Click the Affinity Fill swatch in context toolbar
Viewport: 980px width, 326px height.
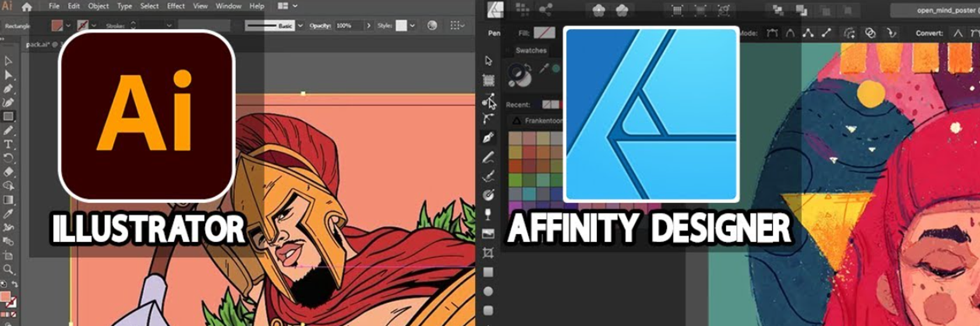coord(545,33)
